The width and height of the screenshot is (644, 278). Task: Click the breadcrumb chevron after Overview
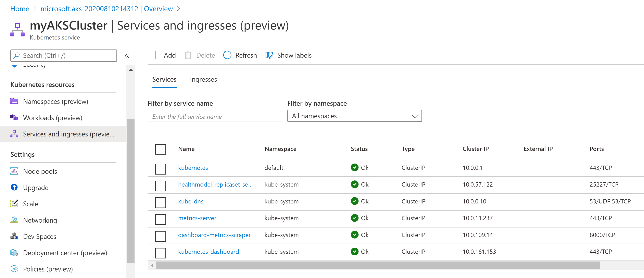(178, 9)
